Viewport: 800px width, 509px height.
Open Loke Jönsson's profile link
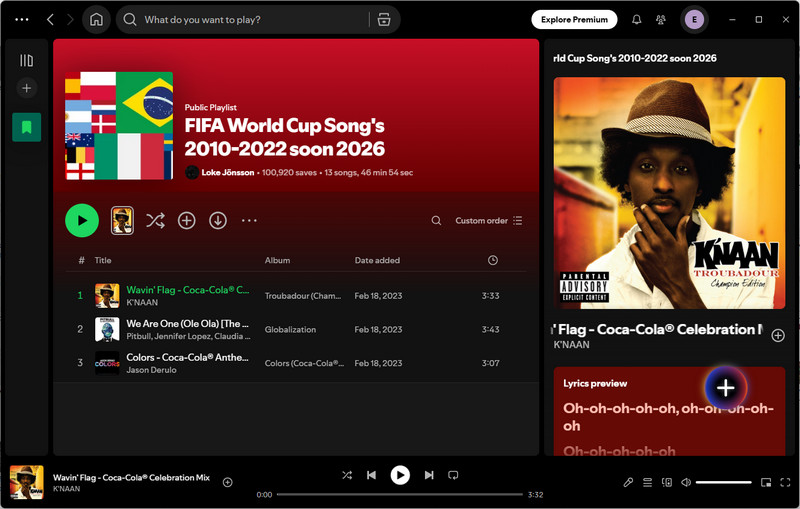pyautogui.click(x=228, y=172)
